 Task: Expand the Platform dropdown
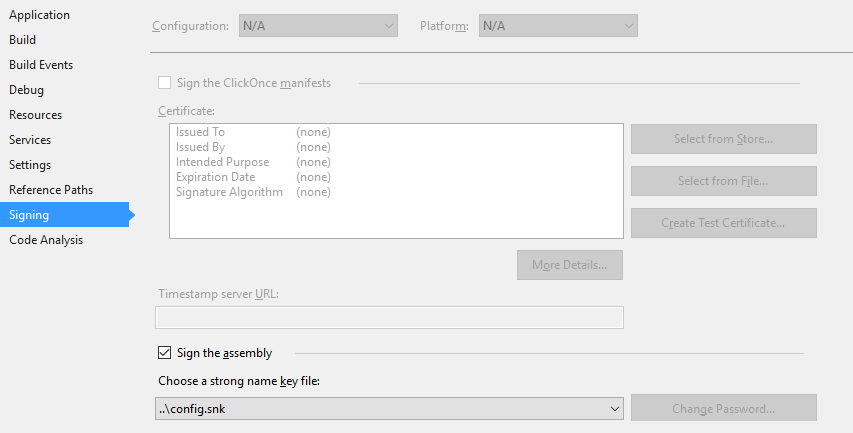tap(558, 26)
